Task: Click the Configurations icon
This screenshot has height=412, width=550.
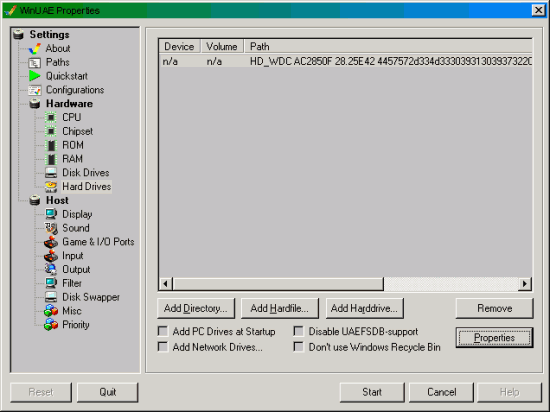Action: (x=35, y=90)
